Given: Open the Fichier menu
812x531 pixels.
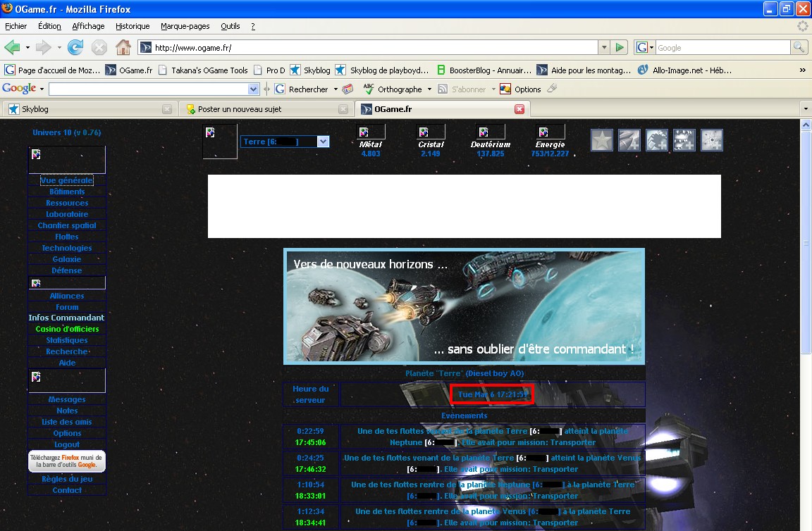Looking at the screenshot, I should coord(16,26).
